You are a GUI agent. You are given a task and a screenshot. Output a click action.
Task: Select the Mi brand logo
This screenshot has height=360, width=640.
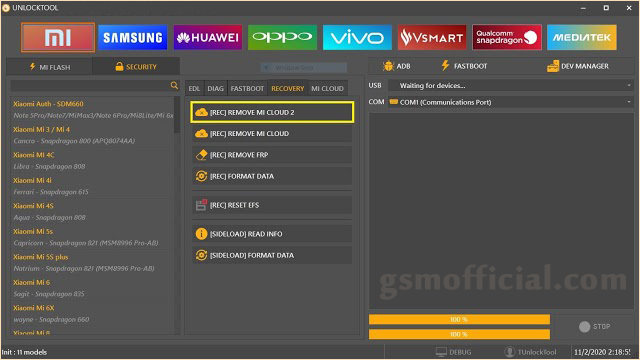(x=58, y=38)
